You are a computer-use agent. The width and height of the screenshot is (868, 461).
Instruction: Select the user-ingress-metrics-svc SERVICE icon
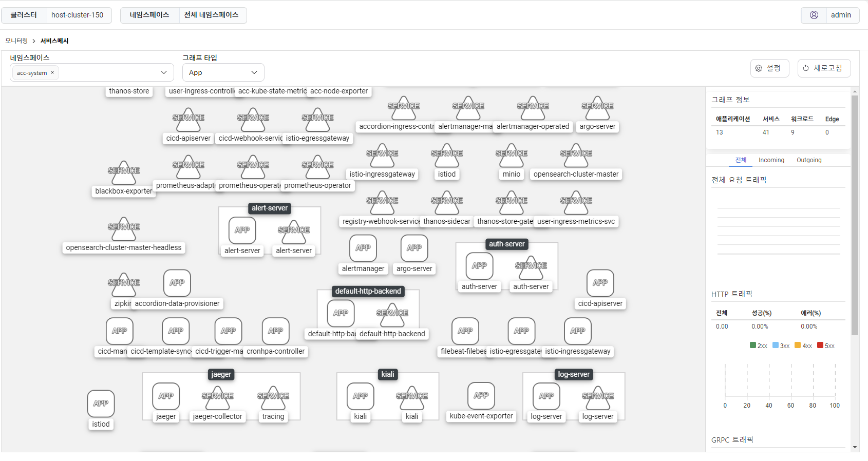(576, 203)
